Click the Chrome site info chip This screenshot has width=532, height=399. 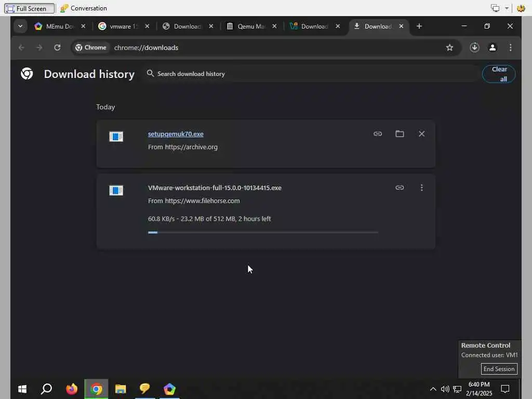pos(90,47)
